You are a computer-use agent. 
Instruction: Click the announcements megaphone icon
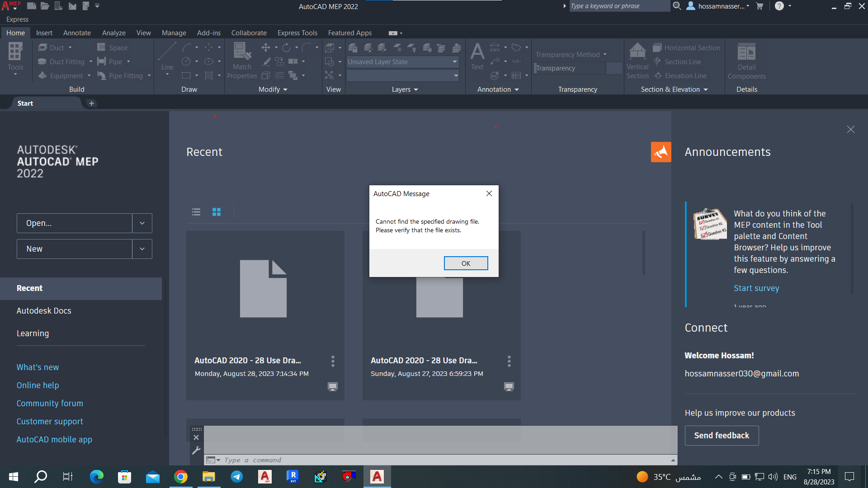point(661,152)
